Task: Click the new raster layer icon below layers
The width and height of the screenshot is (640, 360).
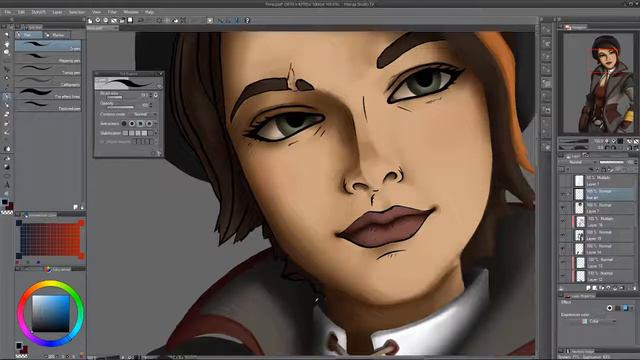Action: [x=588, y=288]
